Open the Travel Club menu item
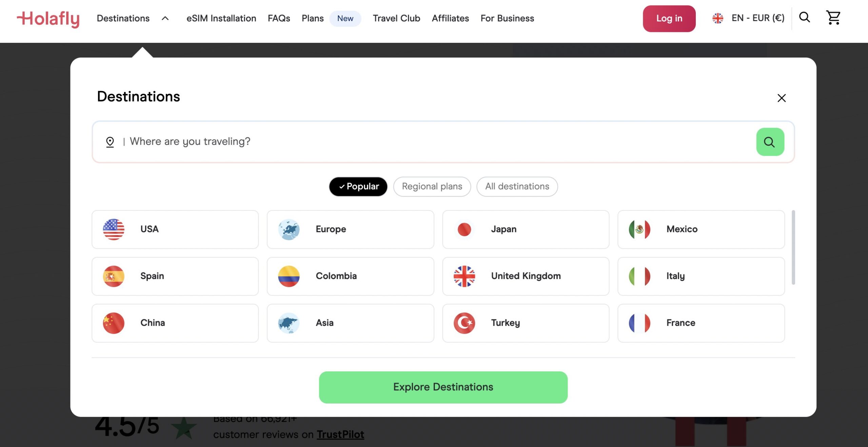Screen dimensions: 868x447 [396, 18]
